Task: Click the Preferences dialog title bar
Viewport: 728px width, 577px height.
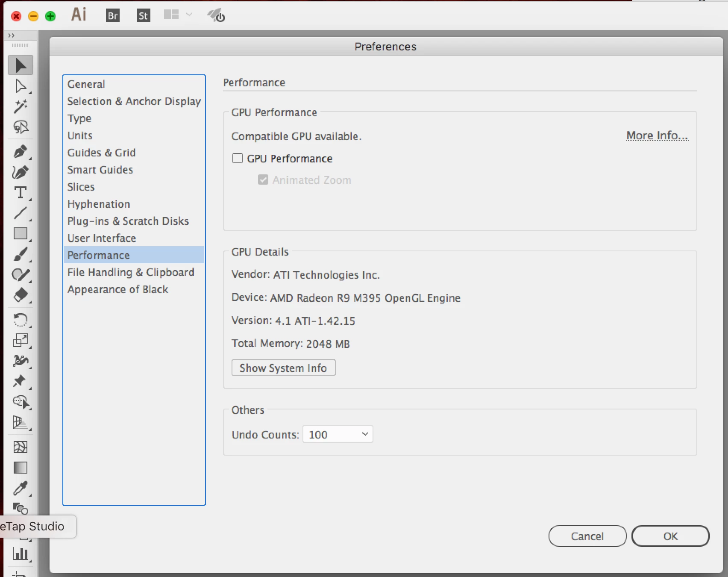Action: click(x=386, y=46)
